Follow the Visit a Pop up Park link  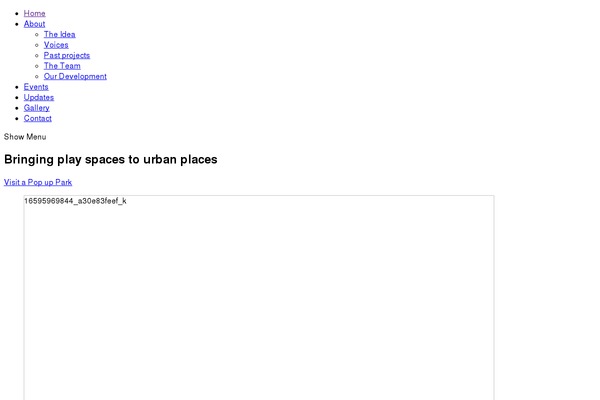pyautogui.click(x=38, y=182)
